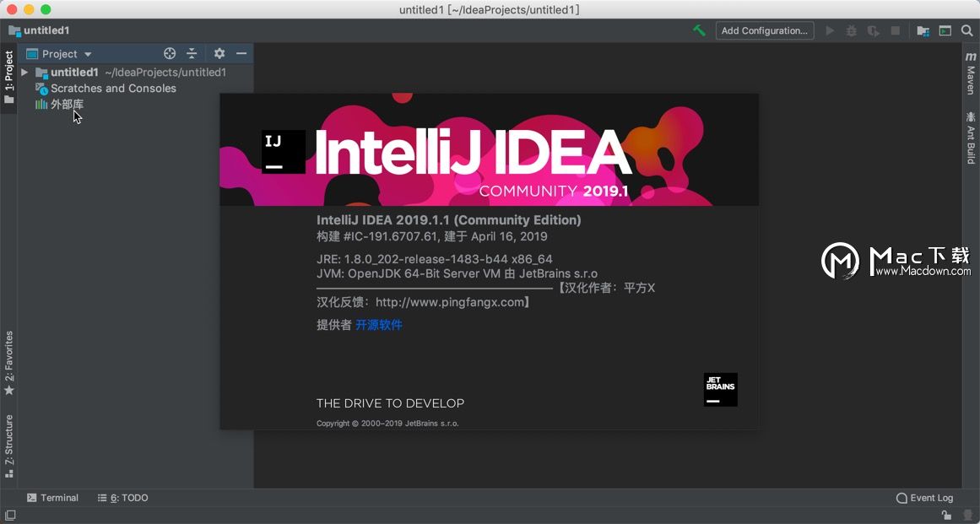This screenshot has width=980, height=524.
Task: Click the Run with Coverage shield icon
Action: point(873,30)
